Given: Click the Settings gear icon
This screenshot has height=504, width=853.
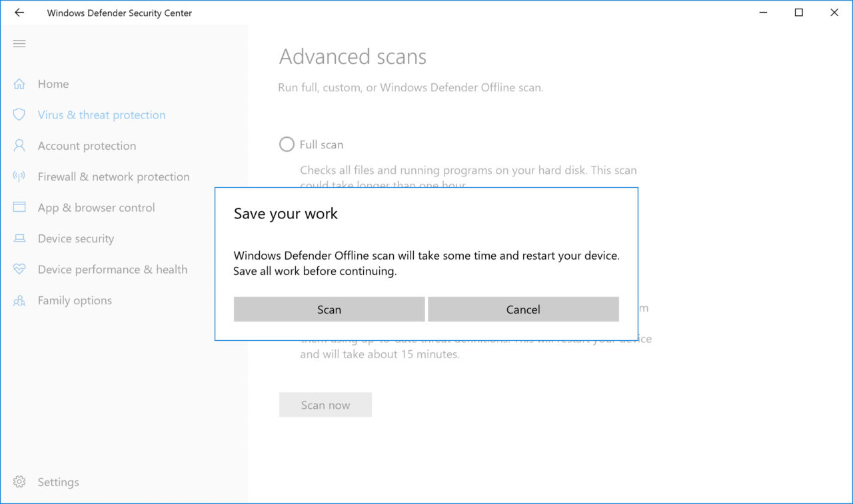Looking at the screenshot, I should 19,482.
